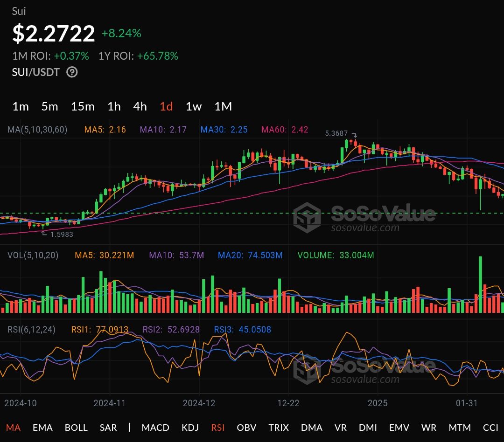504x442 pixels.
Task: Click the RSI3: 45.0508 value
Action: point(242,329)
